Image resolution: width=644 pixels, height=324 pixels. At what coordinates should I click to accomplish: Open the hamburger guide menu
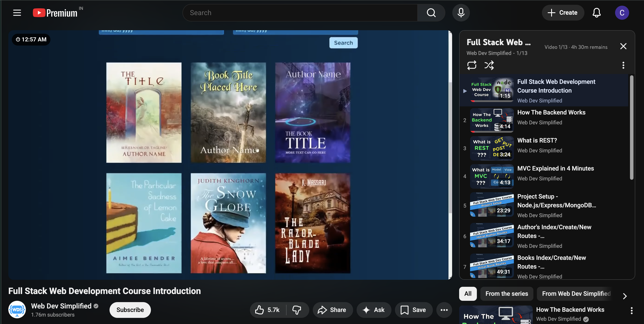(x=17, y=13)
